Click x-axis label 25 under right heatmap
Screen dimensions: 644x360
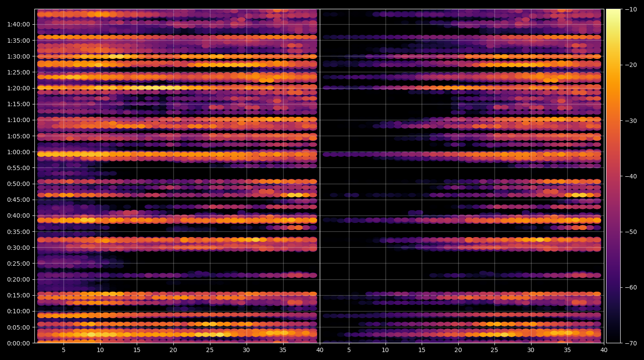click(x=494, y=350)
